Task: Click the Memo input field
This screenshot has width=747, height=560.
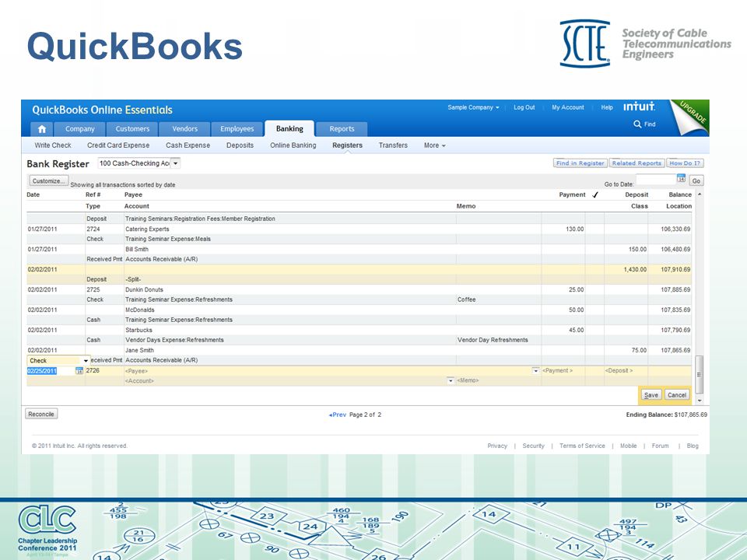Action: point(498,380)
